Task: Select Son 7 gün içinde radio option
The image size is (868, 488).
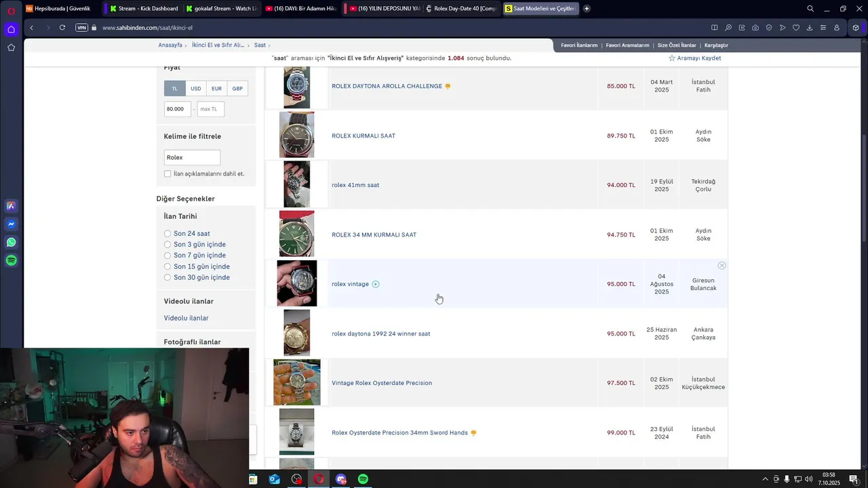Action: (x=167, y=256)
